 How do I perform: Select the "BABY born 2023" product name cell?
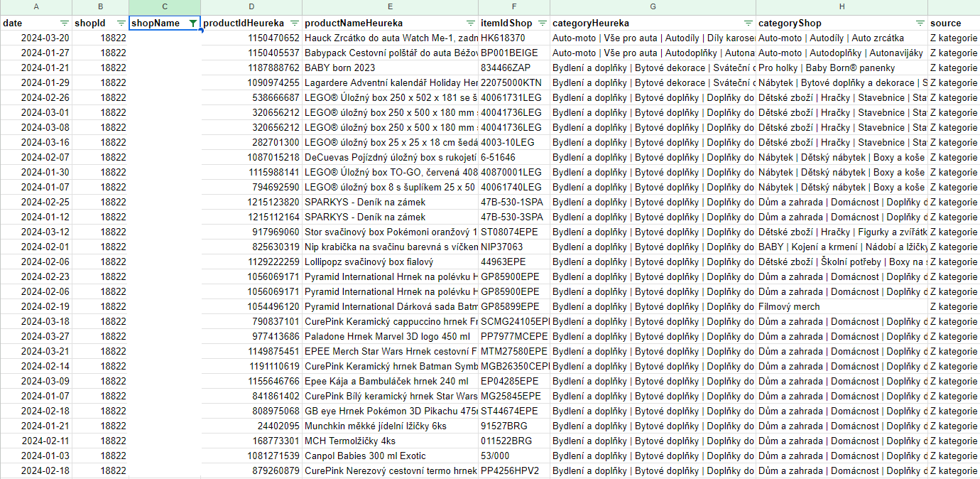[x=391, y=68]
